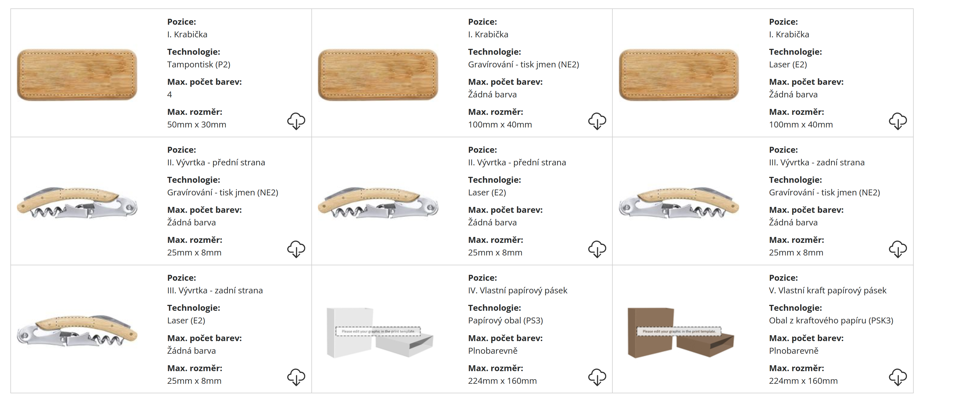
Task: Download template for Krabička Tampontisk (P2)
Action: pos(296,121)
